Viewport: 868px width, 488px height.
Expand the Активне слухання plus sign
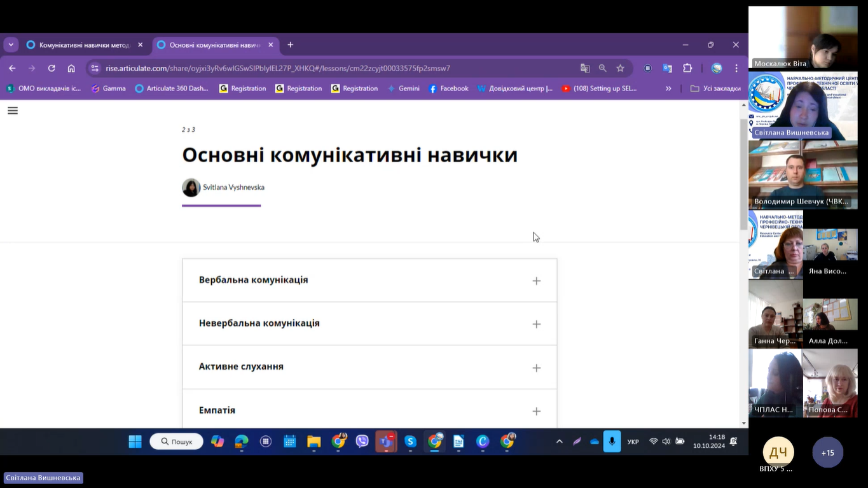(536, 368)
